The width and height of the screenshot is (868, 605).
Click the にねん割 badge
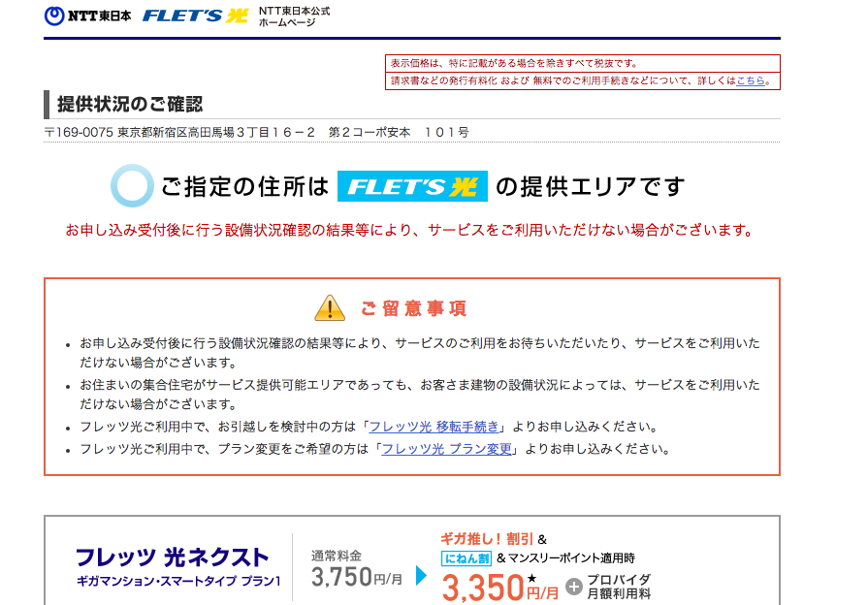pos(466,557)
